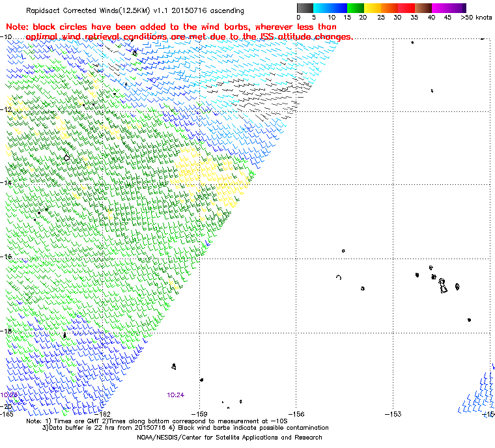495x448 pixels.
Task: Click the green 15-20 knots legend segment
Action: (356, 8)
